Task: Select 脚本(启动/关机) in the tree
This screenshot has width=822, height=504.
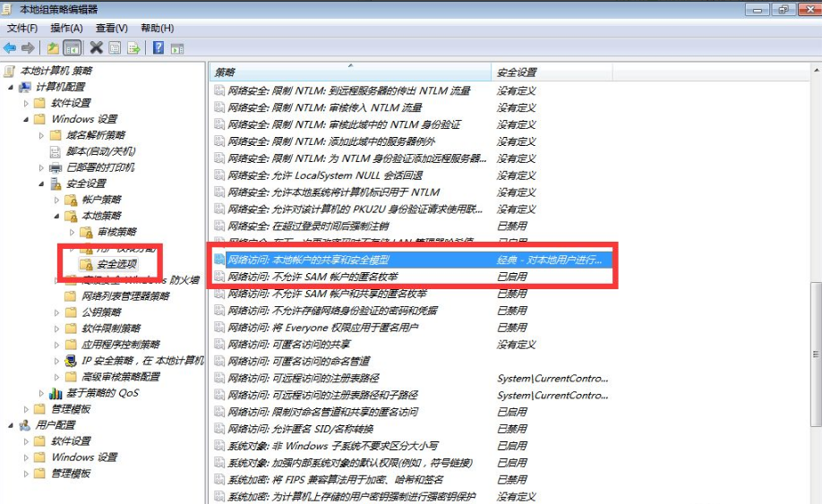Action: point(100,151)
